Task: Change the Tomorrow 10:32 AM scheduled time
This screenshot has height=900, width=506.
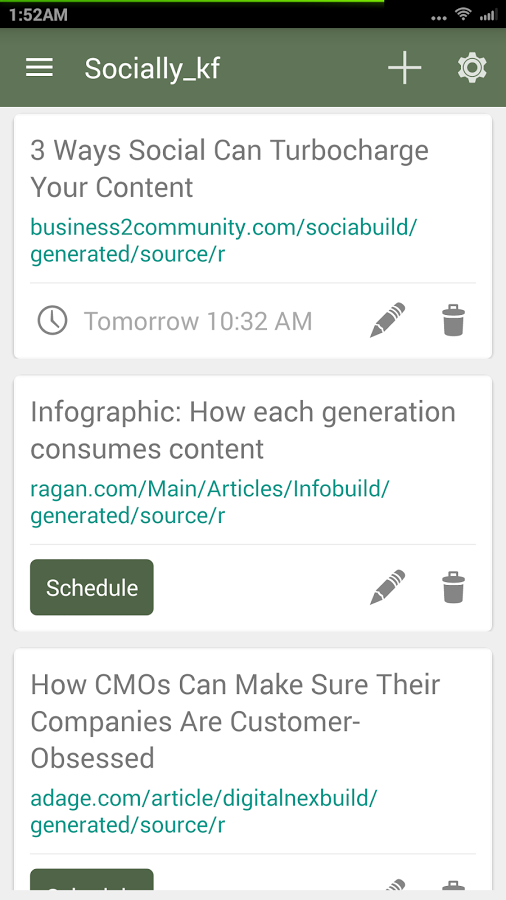Action: tap(198, 321)
